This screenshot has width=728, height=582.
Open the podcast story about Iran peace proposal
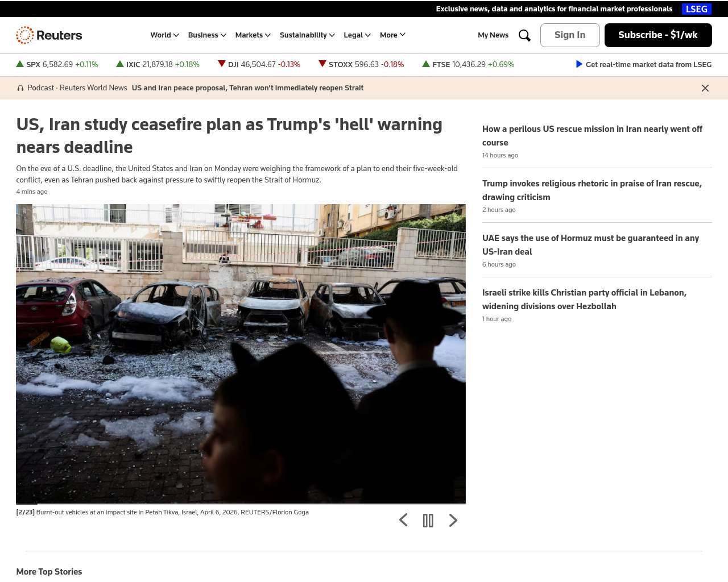247,88
